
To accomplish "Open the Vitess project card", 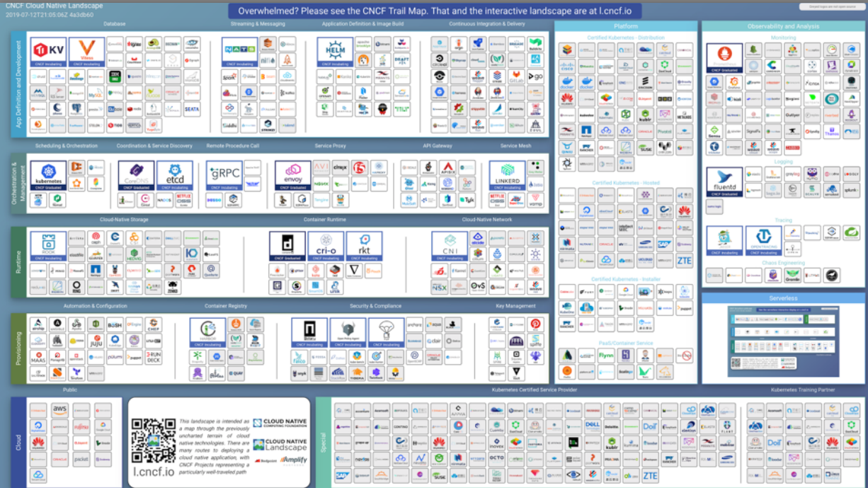I will (87, 52).
